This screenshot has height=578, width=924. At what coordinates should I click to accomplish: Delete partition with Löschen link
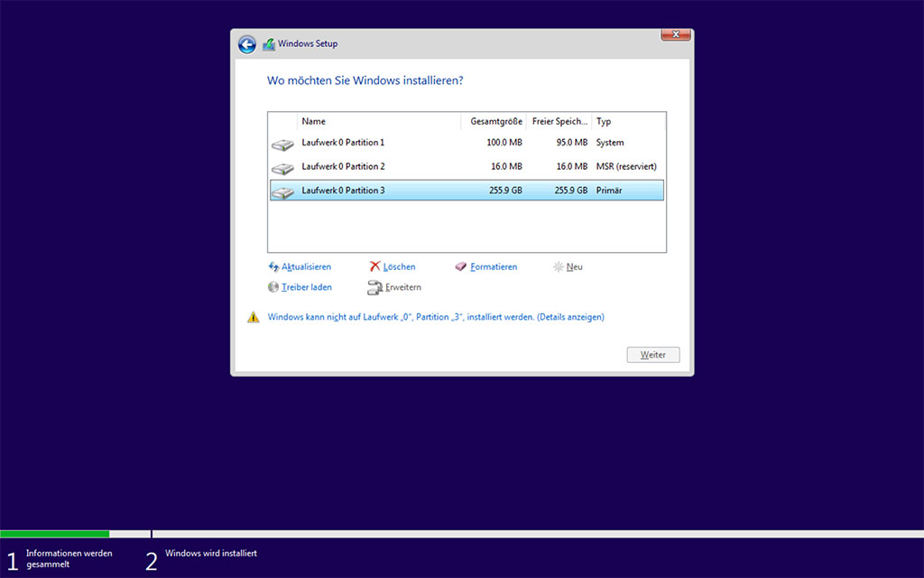pos(399,266)
